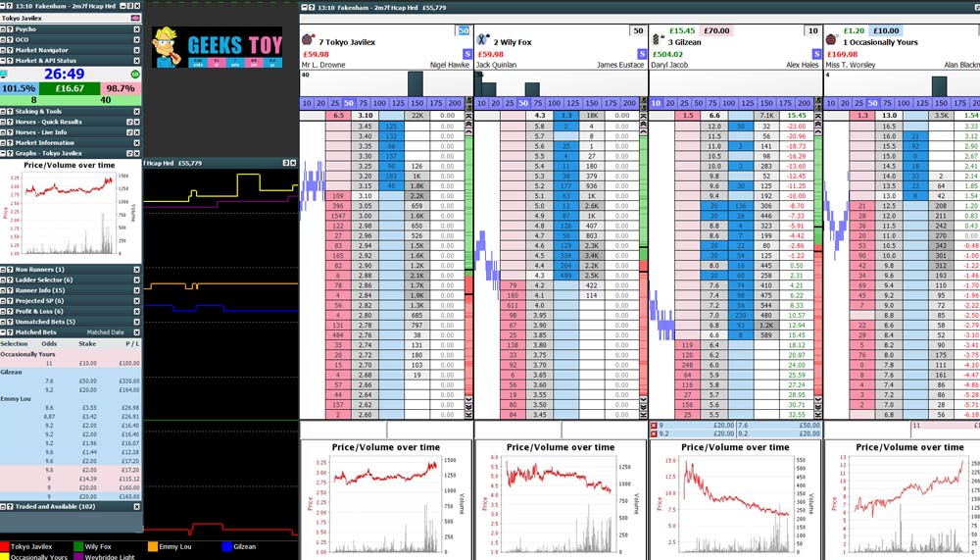Click the 98.7% lay book percentage

click(x=120, y=88)
